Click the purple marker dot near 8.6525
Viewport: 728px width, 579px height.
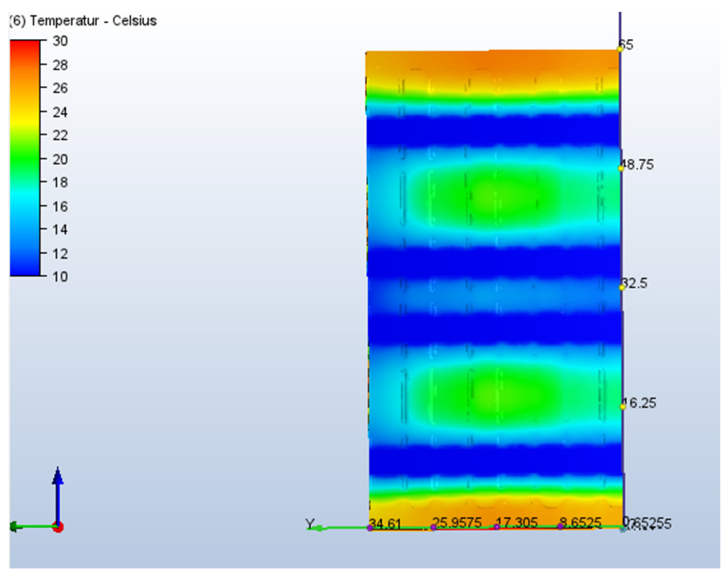coord(560,526)
